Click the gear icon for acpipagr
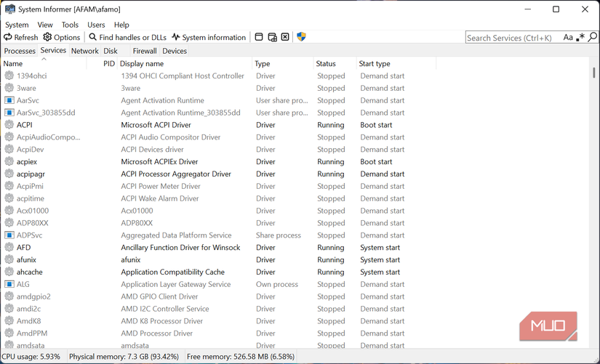 point(9,174)
